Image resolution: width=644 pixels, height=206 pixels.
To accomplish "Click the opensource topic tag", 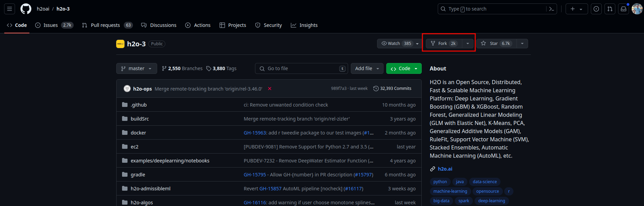I will click(x=488, y=191).
